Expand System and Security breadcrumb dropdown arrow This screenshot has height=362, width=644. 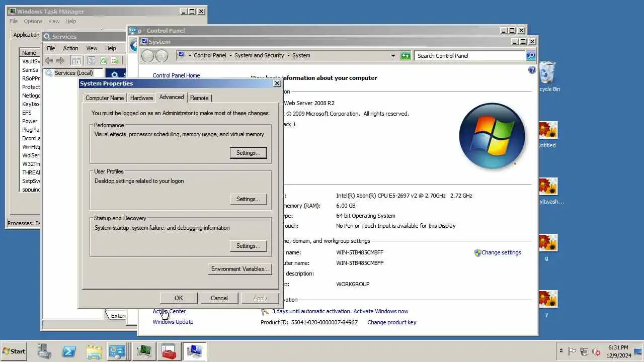288,56
